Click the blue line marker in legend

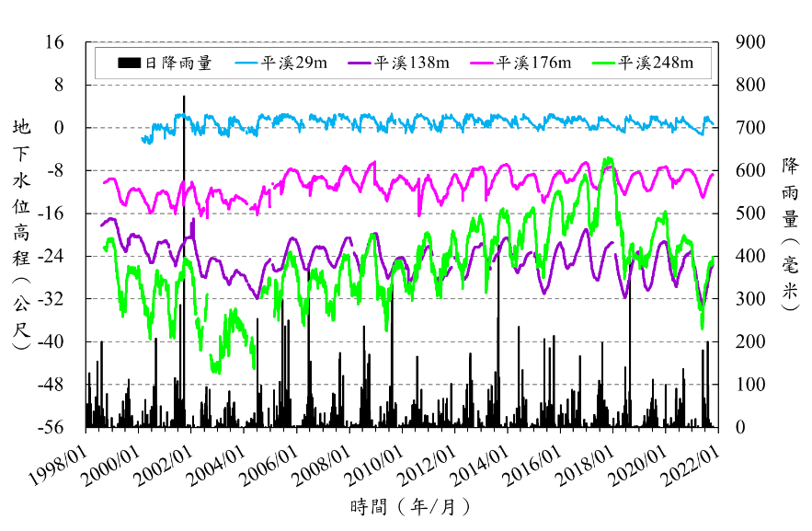pos(247,63)
